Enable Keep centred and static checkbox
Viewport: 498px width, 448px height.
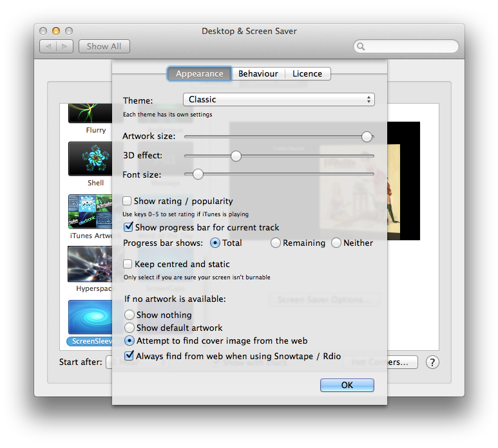coord(128,264)
